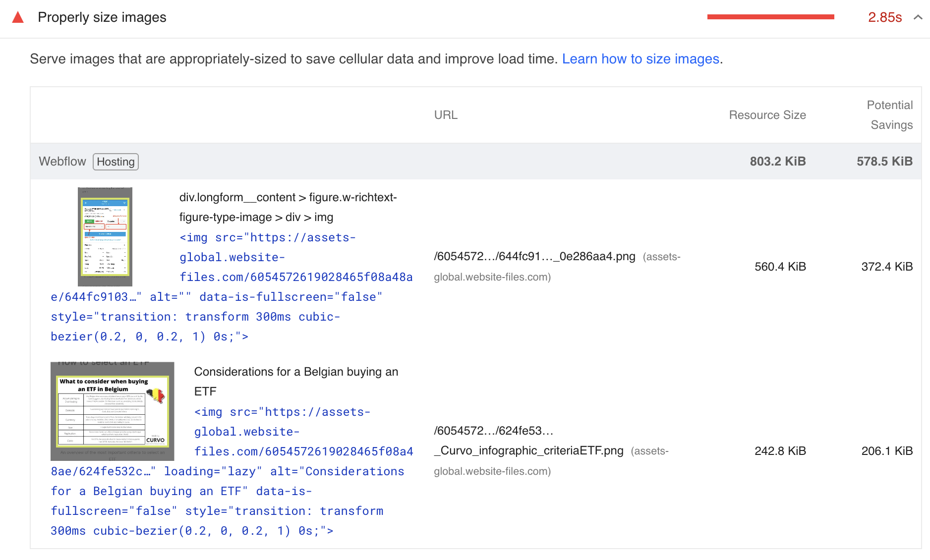Click the 644fc91 PNG resource URL

(x=534, y=257)
